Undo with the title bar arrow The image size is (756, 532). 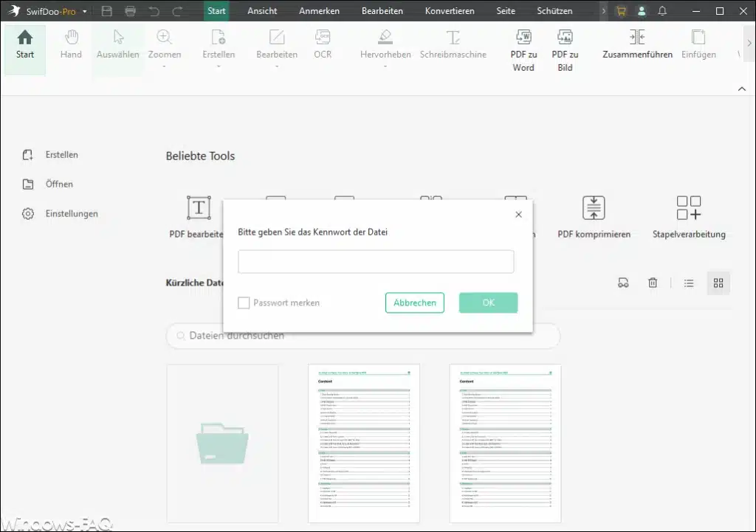[x=154, y=11]
